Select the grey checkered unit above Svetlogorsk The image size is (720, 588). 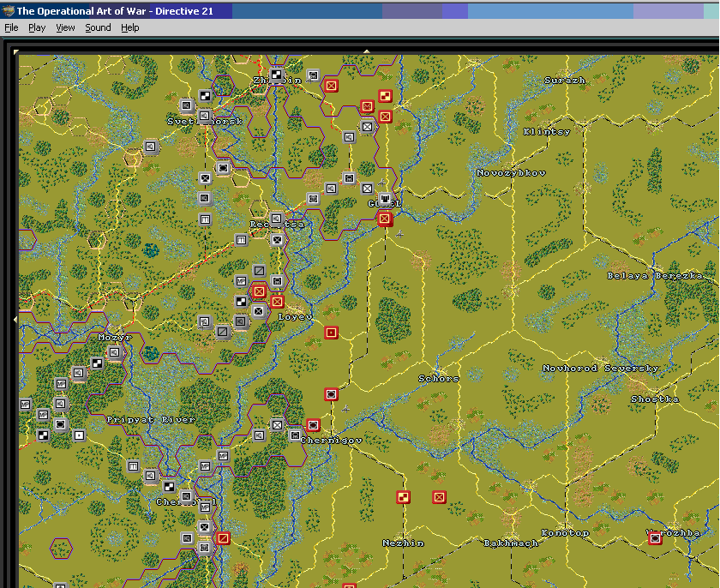point(205,95)
